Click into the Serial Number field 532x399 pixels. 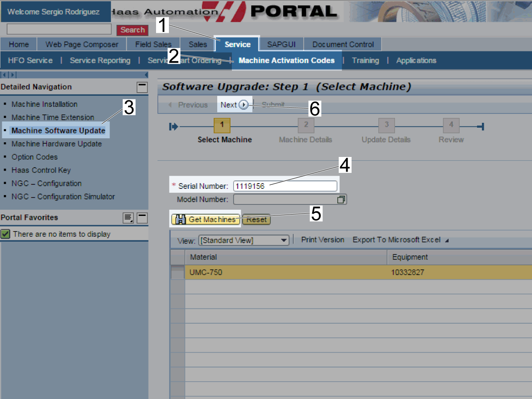285,186
